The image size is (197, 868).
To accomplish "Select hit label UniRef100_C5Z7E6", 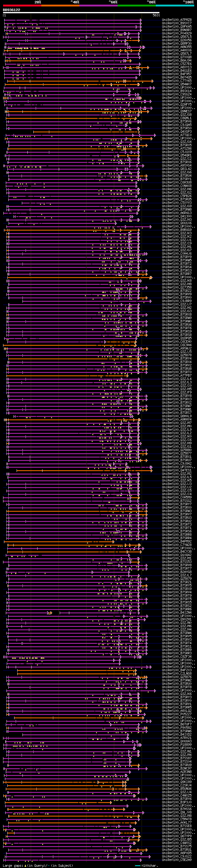I will pos(177,64).
